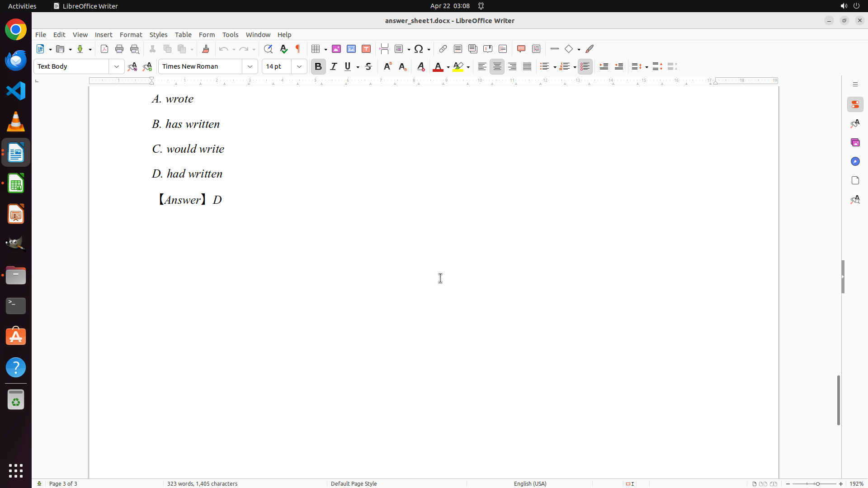Toggle Bold formatting
868x488 pixels.
(318, 66)
